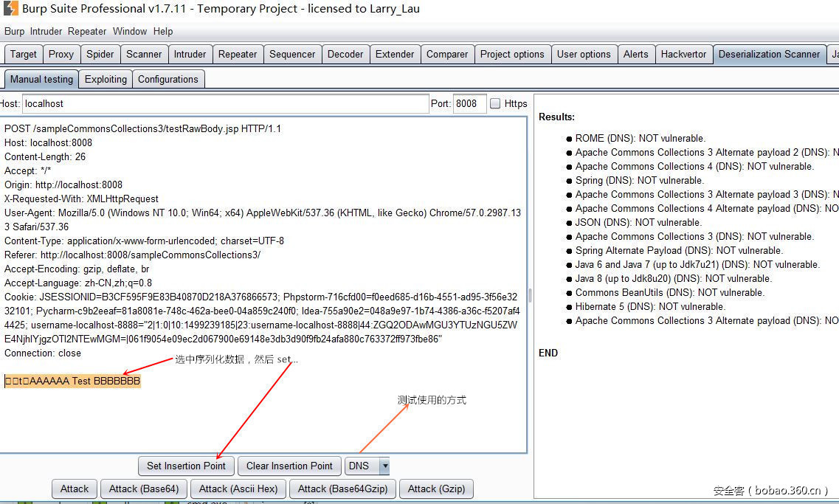Start Attack (Ascii Hex)

tap(238, 489)
